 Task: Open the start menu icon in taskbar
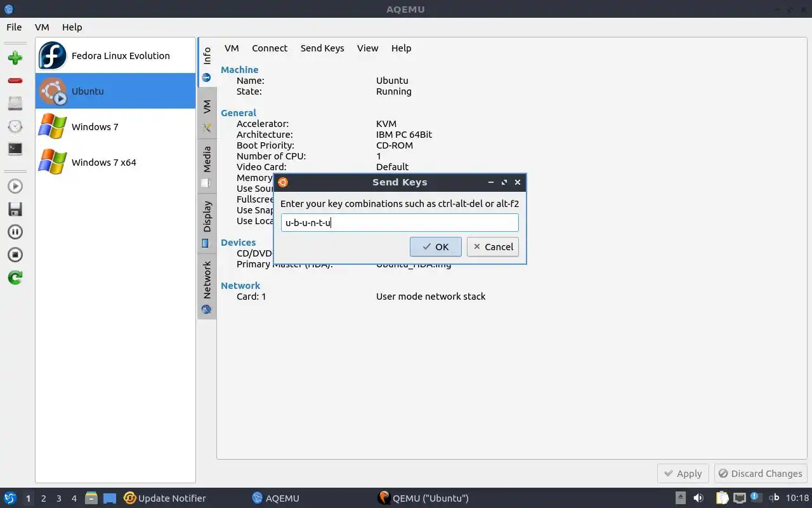click(10, 498)
